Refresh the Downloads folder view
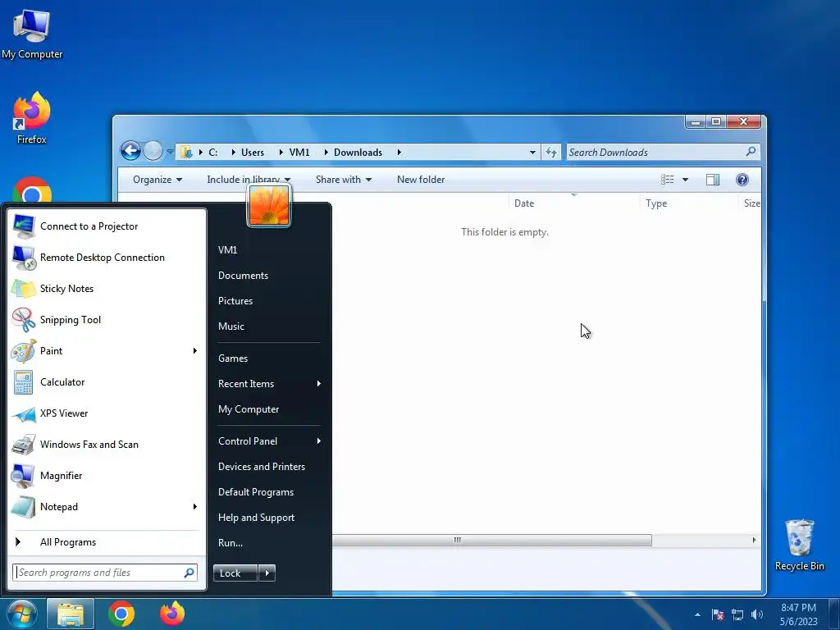 point(550,152)
